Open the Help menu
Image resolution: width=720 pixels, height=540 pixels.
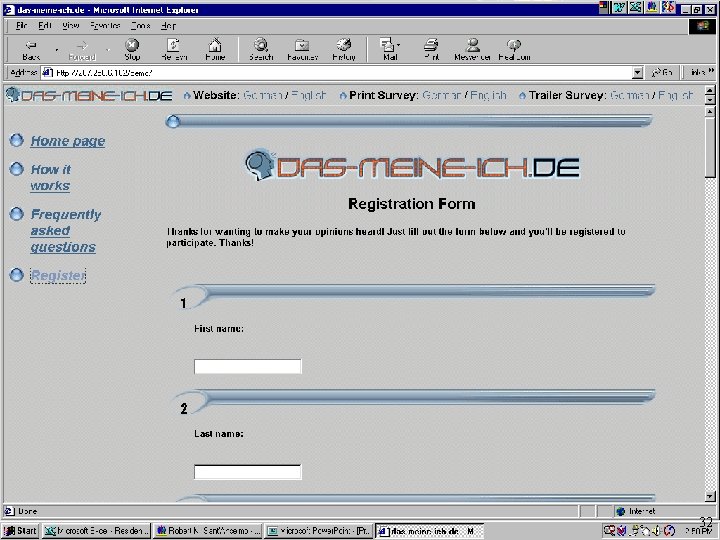click(x=169, y=26)
